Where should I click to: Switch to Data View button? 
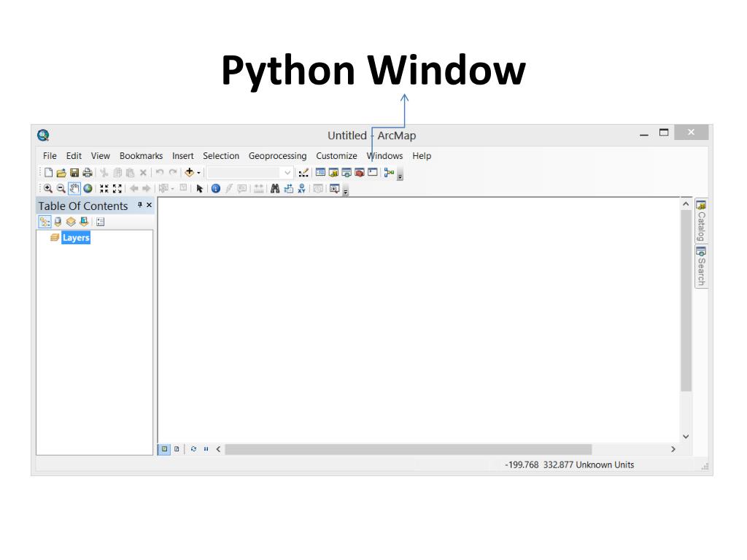[x=164, y=448]
